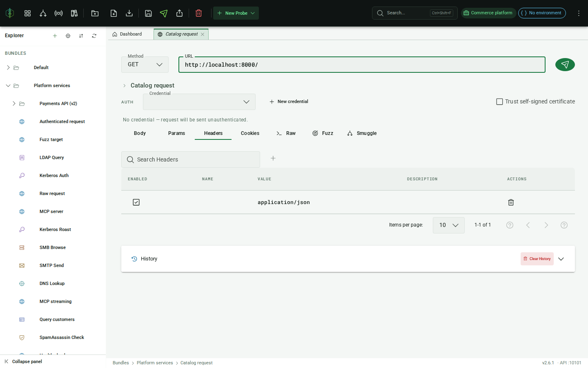Select the Headers tab
The width and height of the screenshot is (588, 368).
[213, 133]
